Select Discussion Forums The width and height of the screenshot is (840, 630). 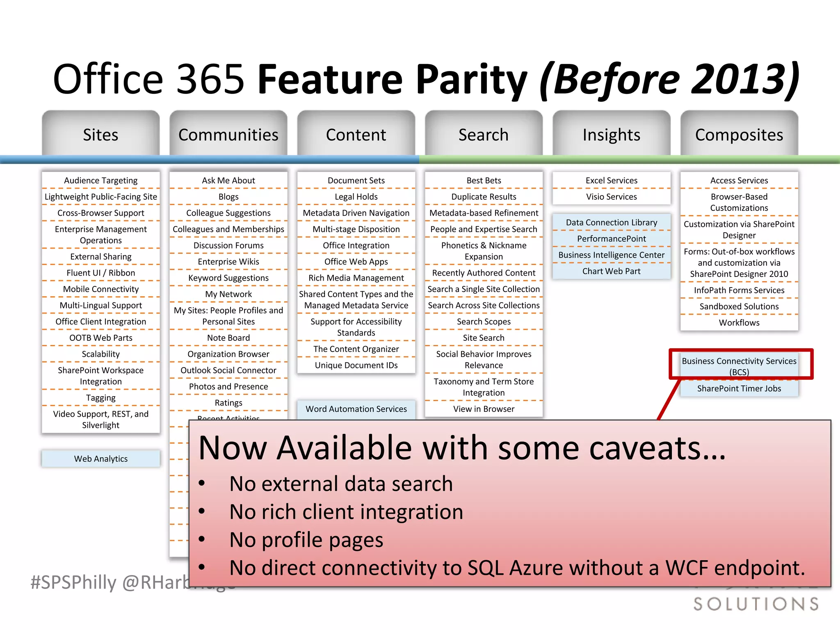[228, 245]
